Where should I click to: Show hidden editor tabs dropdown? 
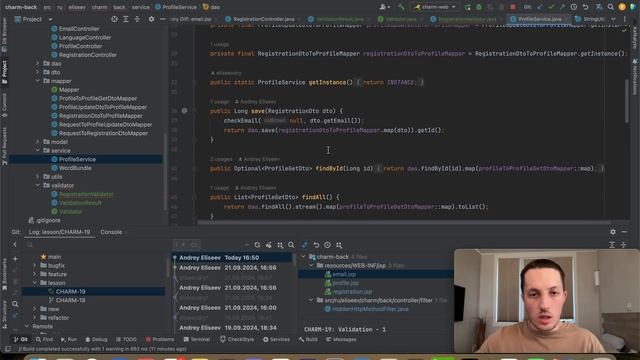pos(613,19)
